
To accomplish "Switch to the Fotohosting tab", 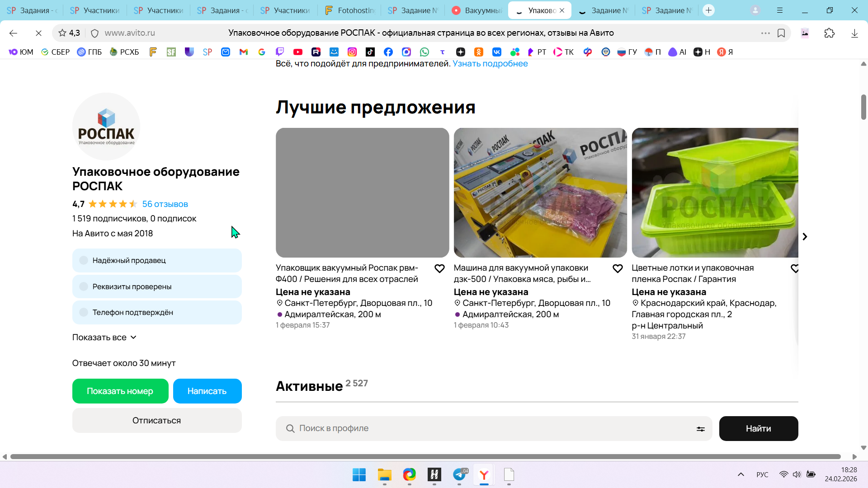I will [x=349, y=10].
